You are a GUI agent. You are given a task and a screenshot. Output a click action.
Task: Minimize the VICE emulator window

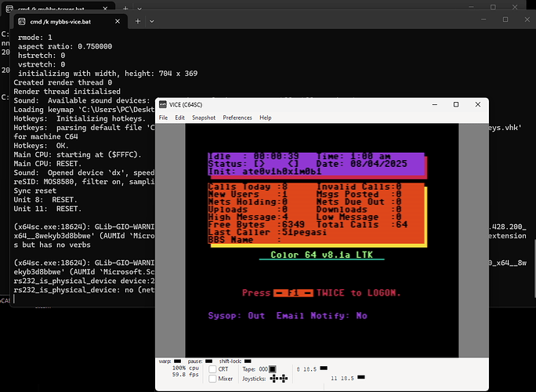pyautogui.click(x=435, y=105)
